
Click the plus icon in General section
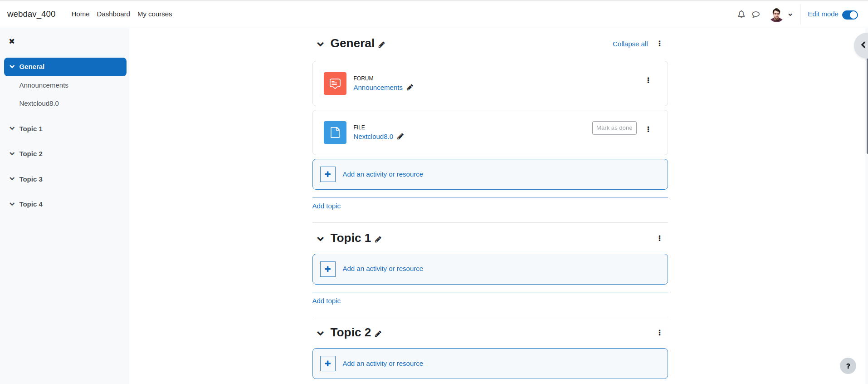tap(328, 174)
